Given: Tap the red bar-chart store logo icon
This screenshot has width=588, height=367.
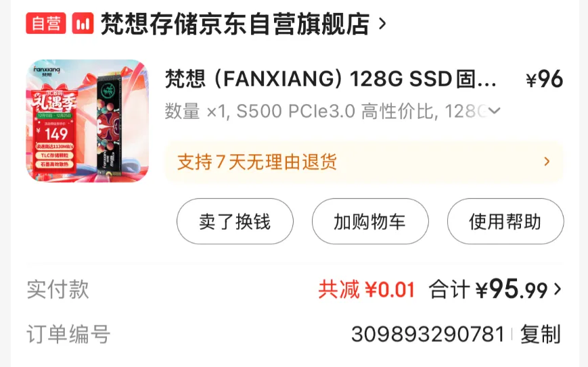Looking at the screenshot, I should [83, 23].
